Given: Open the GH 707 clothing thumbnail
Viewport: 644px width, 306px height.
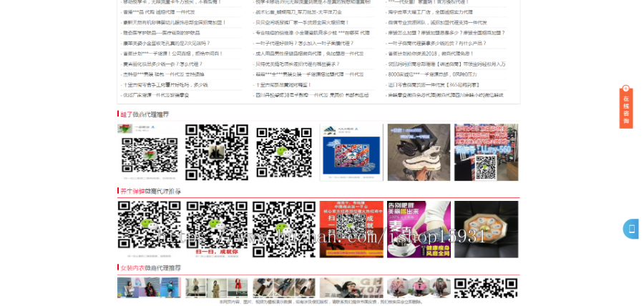Looking at the screenshot, I should pyautogui.click(x=351, y=287).
